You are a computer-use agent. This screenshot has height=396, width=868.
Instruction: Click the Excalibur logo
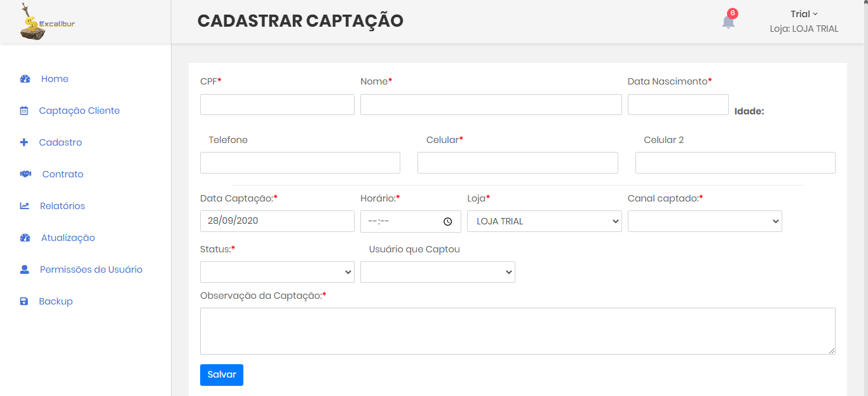pyautogui.click(x=48, y=22)
